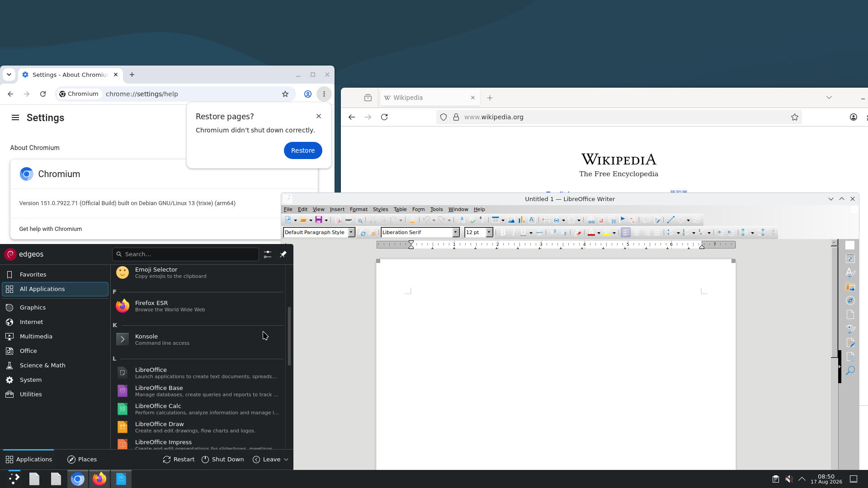Click the Insert Chart icon
868x488 pixels.
(x=521, y=220)
